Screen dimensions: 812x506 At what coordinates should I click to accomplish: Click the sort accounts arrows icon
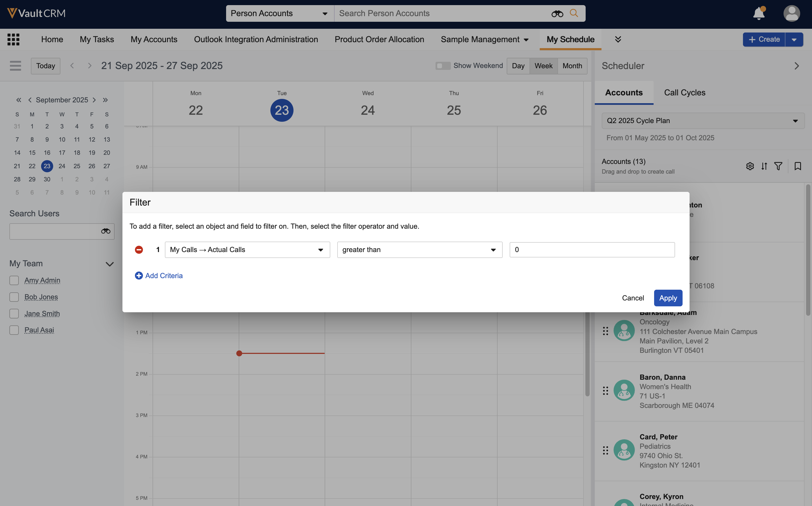764,166
